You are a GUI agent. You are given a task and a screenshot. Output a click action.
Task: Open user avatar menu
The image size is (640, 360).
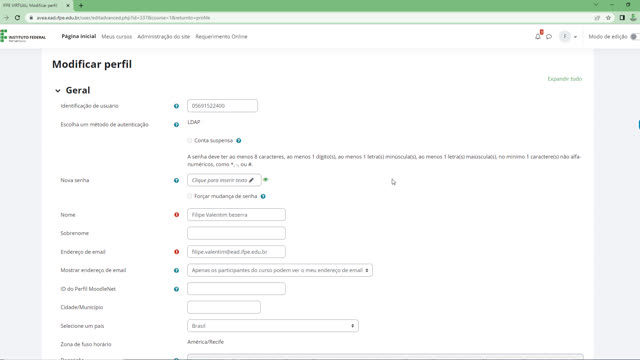tap(568, 37)
